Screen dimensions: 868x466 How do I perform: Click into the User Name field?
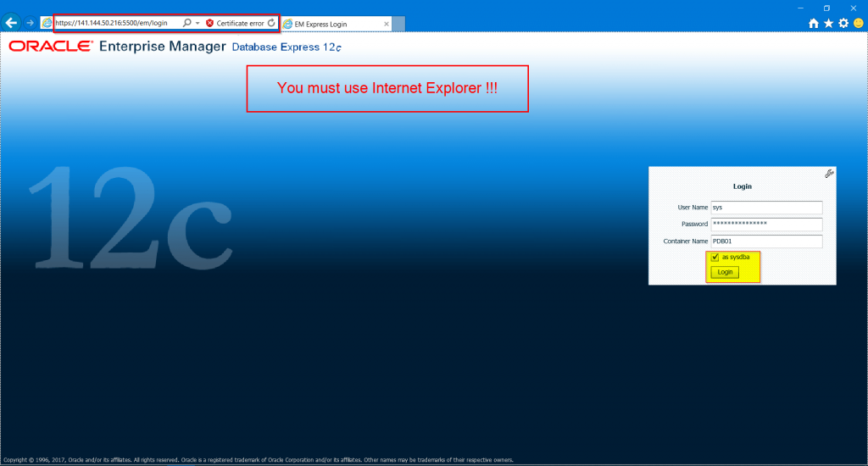(x=766, y=208)
